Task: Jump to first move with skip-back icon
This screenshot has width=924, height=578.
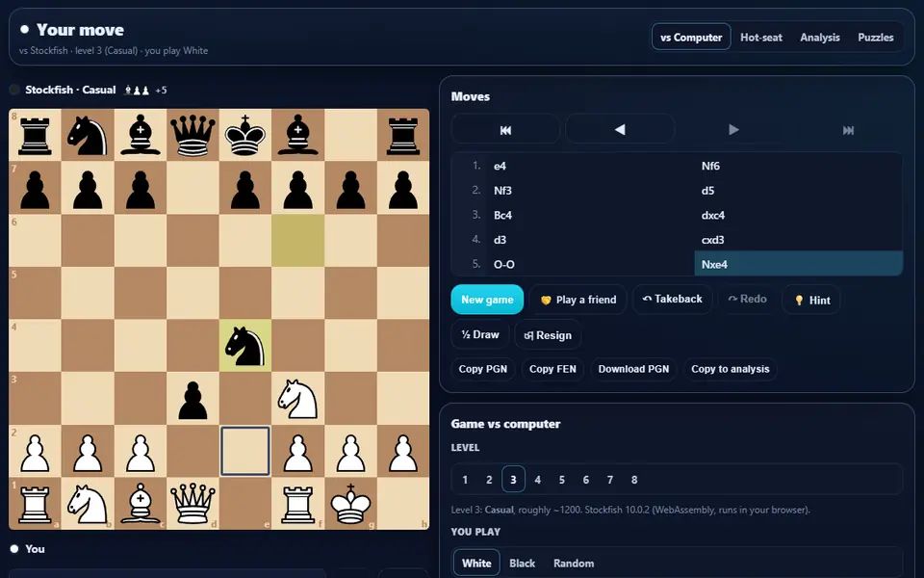Action: (505, 129)
